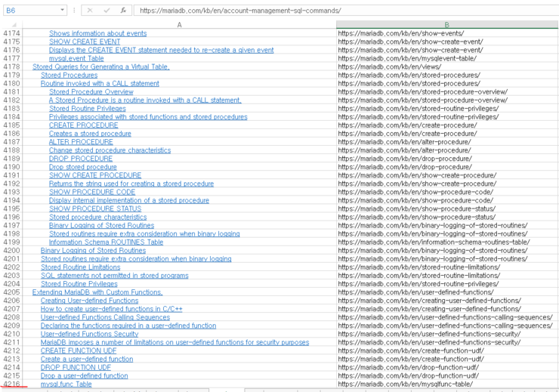Open 'DROP PROCEDURE' link

click(x=81, y=159)
